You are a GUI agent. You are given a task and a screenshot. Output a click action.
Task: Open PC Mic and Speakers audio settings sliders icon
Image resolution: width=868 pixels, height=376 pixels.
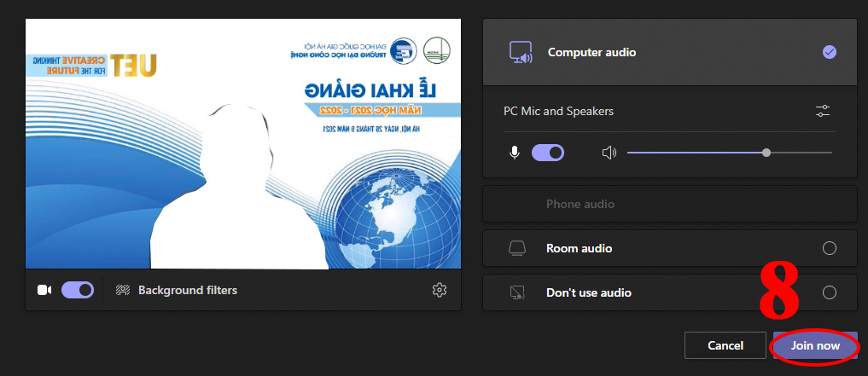point(822,111)
